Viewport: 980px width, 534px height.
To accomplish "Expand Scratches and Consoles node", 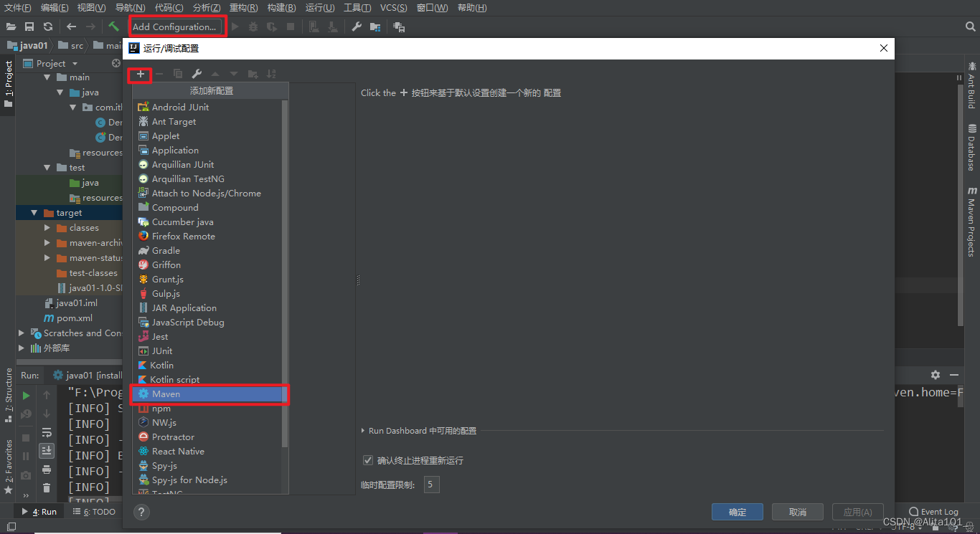I will (22, 333).
